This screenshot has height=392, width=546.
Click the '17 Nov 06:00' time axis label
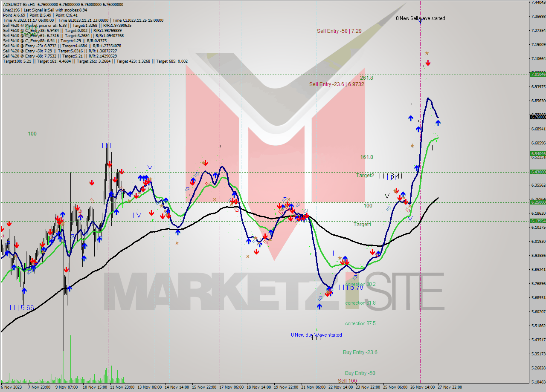click(232, 387)
